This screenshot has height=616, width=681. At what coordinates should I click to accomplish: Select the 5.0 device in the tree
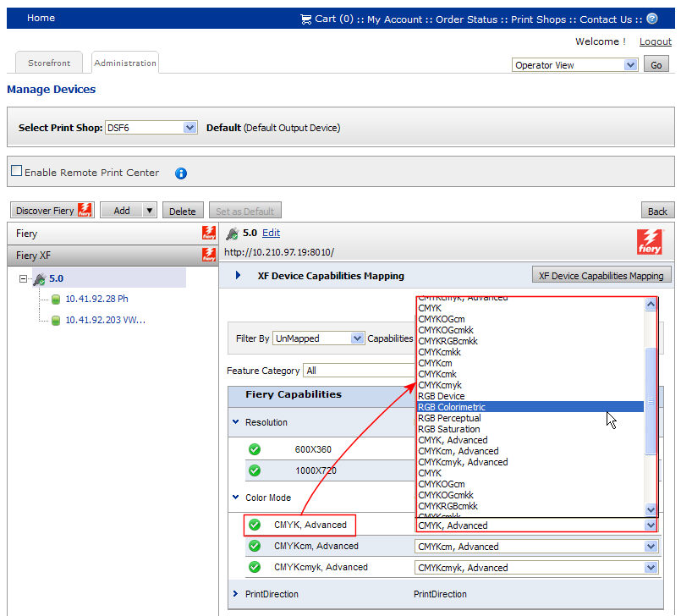click(x=56, y=278)
